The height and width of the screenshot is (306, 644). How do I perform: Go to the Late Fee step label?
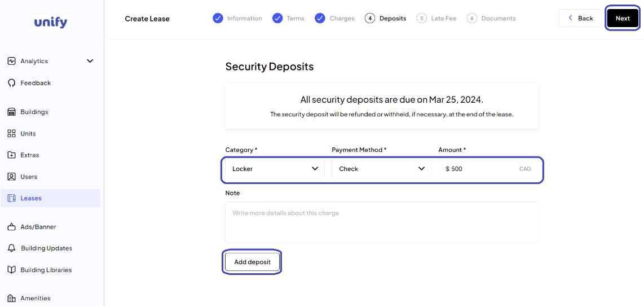(x=444, y=19)
